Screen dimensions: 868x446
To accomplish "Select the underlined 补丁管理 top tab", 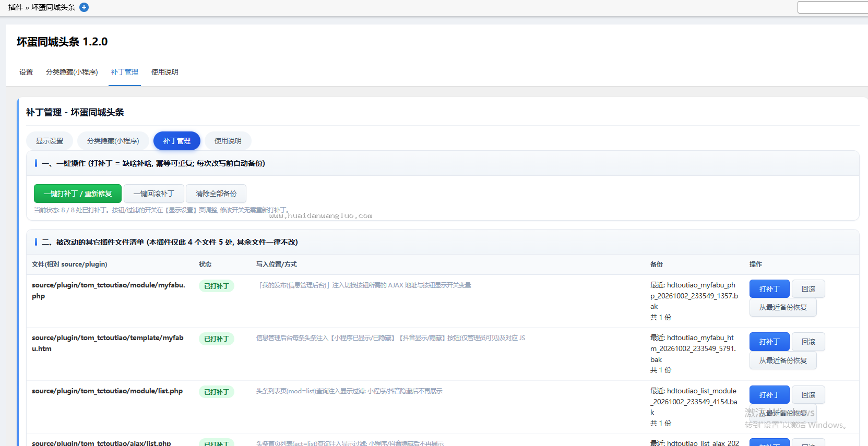I will 125,72.
